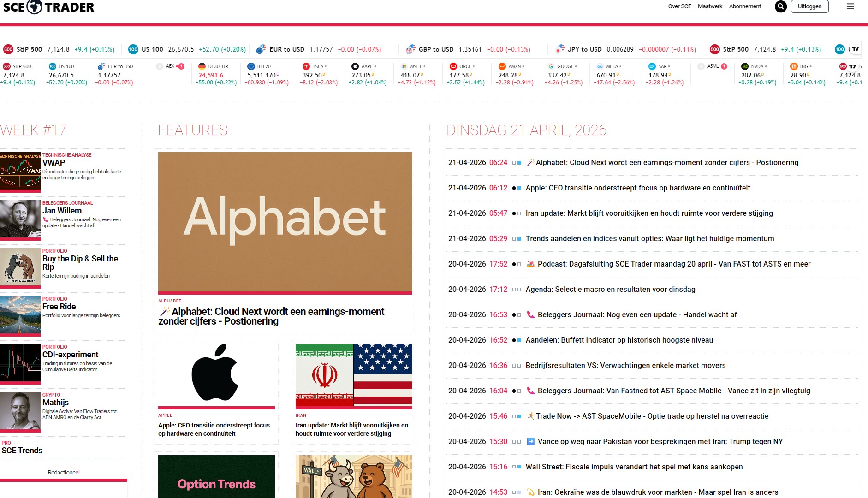Click the S&P 500 quote 7,124.8 in lower ticker
This screenshot has height=498, width=868.
coord(14,75)
